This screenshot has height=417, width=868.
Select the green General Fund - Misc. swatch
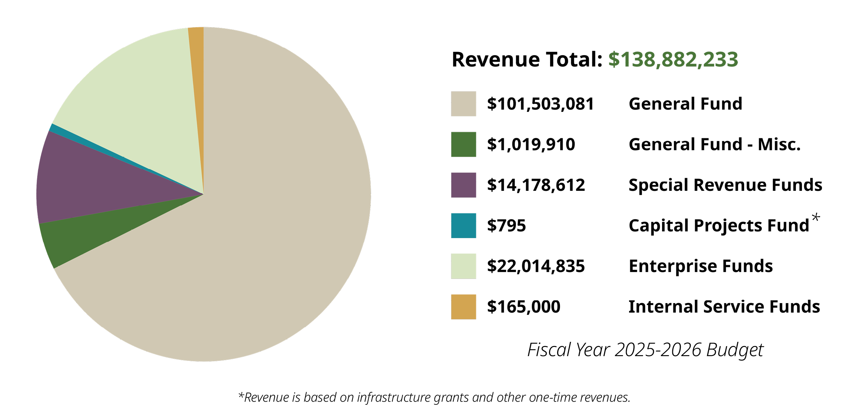(x=463, y=145)
